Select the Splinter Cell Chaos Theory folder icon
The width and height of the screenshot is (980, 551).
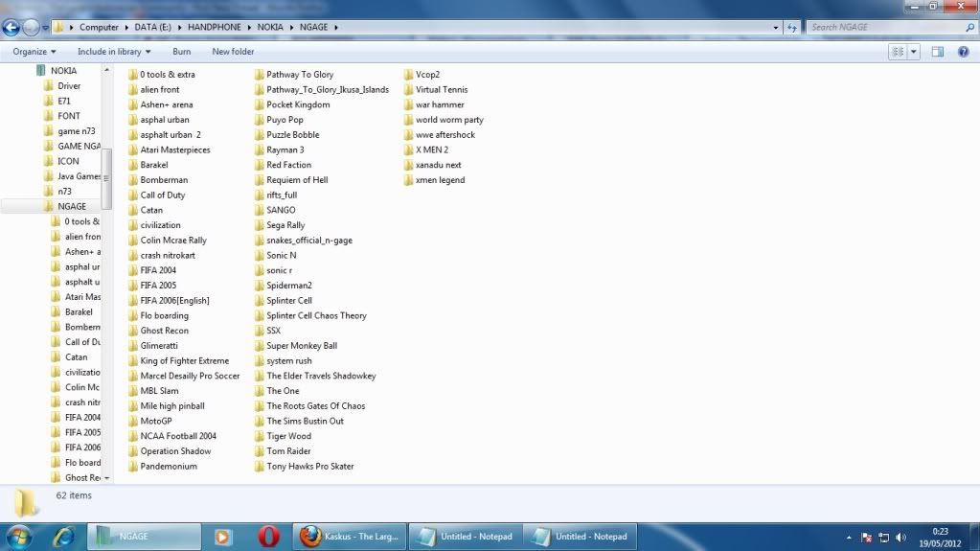259,316
